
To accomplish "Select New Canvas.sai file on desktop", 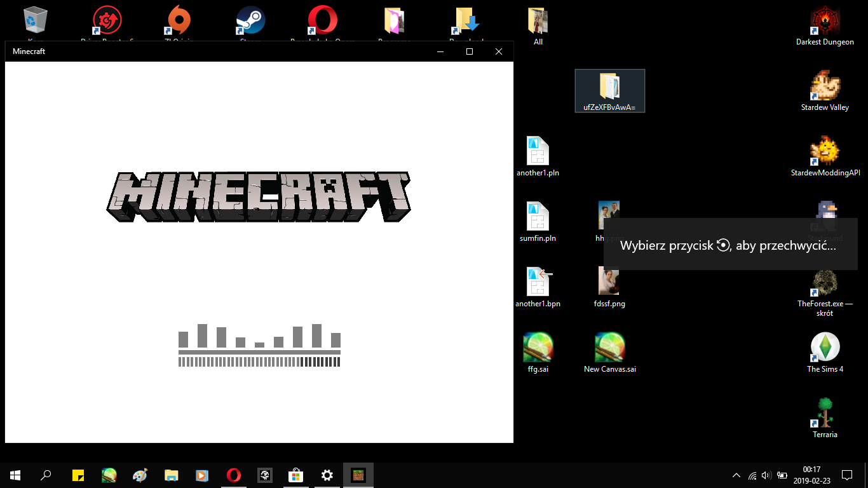I will (609, 348).
